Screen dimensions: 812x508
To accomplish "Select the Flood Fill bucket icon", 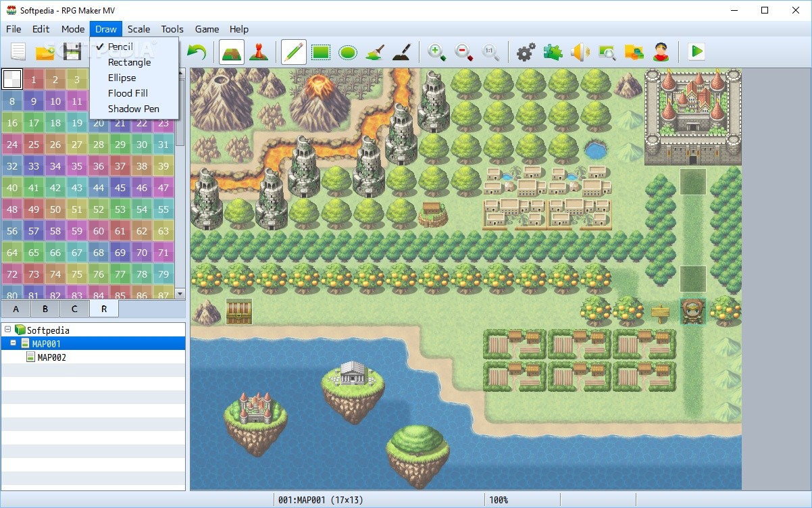I will (374, 52).
